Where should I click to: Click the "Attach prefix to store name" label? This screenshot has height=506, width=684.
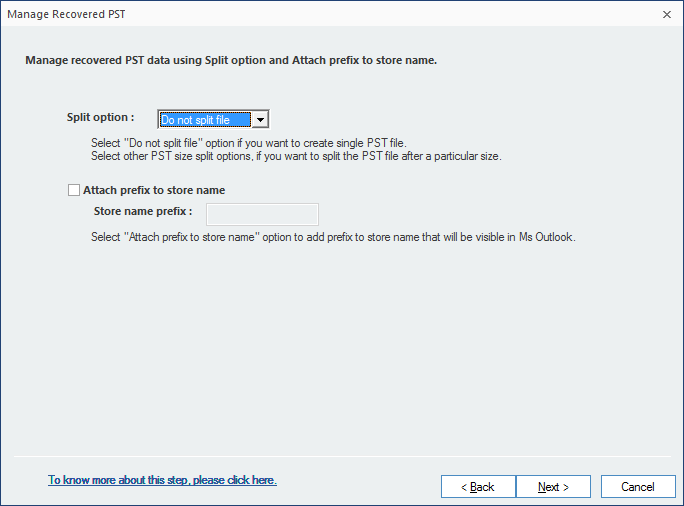click(x=154, y=190)
